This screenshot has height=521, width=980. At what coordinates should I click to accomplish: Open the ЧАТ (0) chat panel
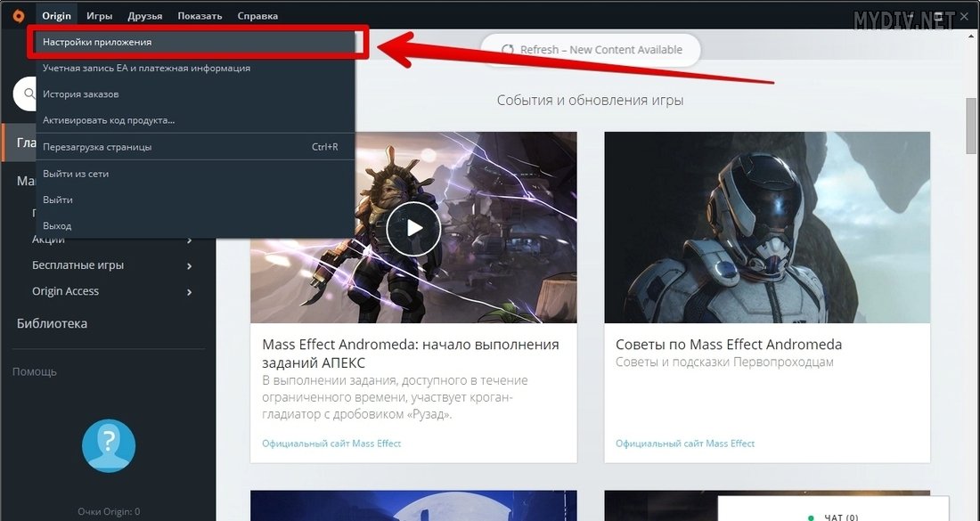tap(833, 509)
